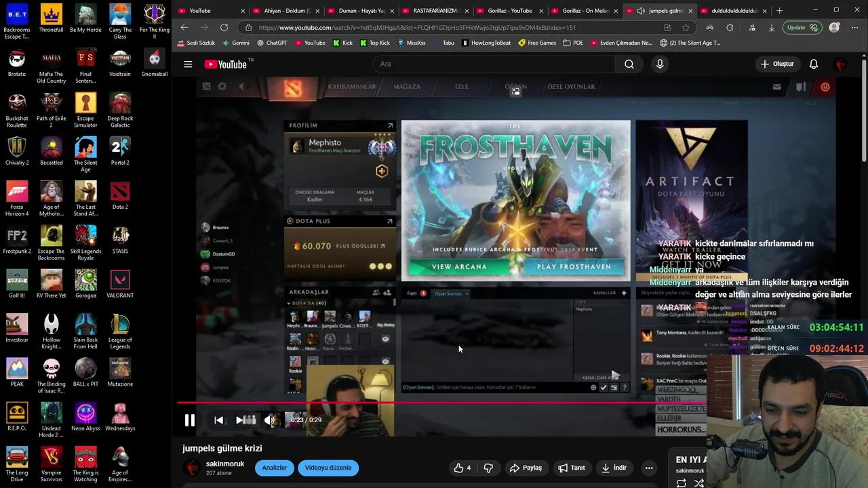Image resolution: width=868 pixels, height=488 pixels.
Task: Pause the playing video
Action: 190,420
